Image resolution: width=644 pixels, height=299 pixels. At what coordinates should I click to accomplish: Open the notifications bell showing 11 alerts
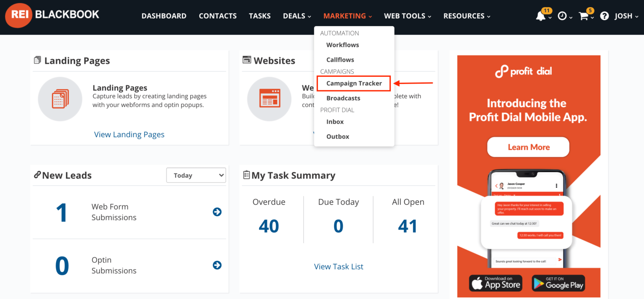pos(541,16)
